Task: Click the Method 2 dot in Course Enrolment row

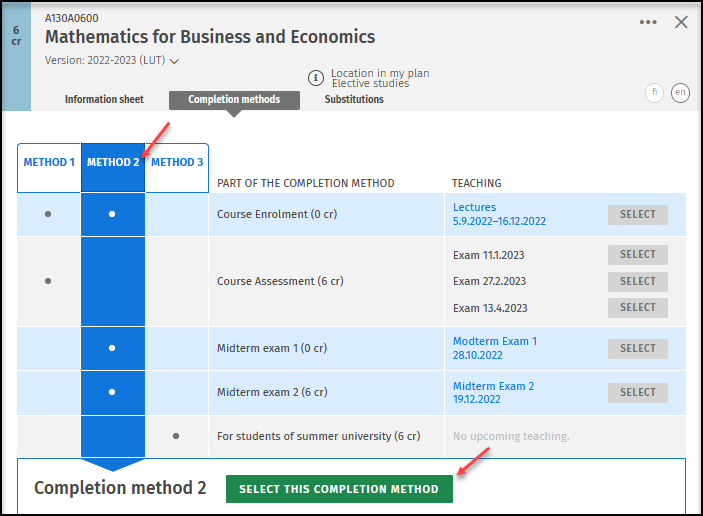Action: point(112,214)
